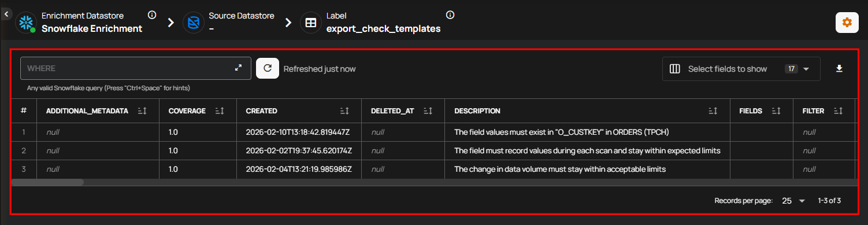The width and height of the screenshot is (868, 225).
Task: Click the # column header
Action: [x=24, y=111]
